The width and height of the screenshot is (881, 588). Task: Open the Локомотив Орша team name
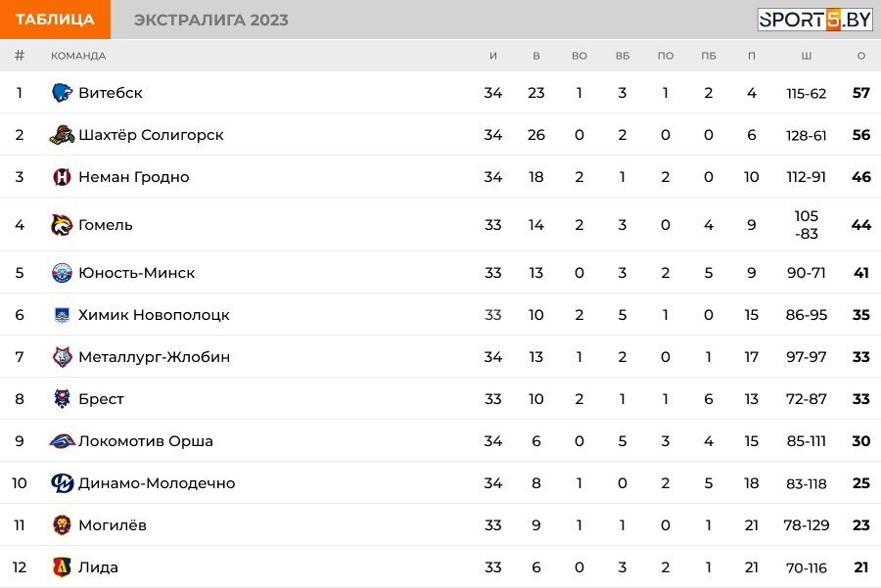146,441
